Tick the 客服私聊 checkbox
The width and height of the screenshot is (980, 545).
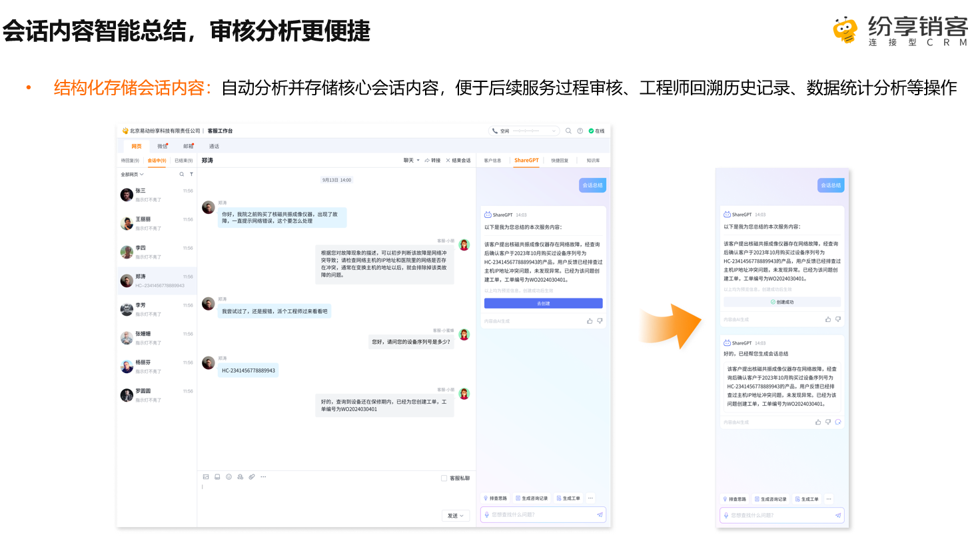[x=444, y=478]
